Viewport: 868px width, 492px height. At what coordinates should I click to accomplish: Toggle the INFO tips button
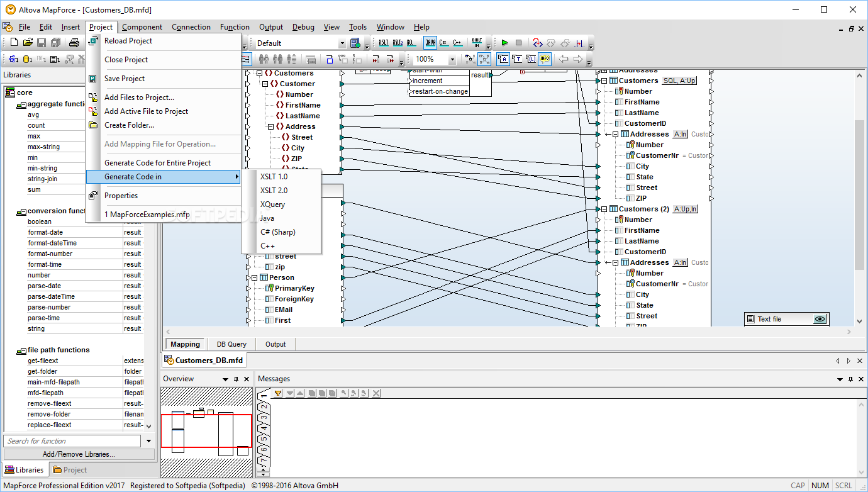point(545,59)
